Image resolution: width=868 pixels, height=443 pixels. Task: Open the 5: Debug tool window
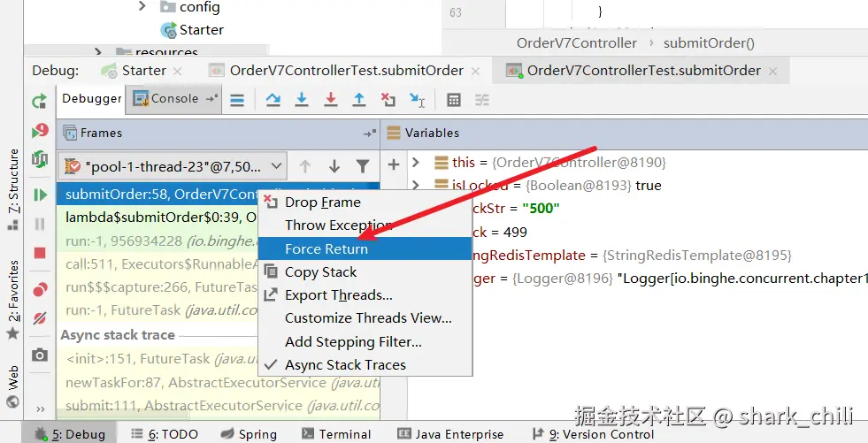70,434
